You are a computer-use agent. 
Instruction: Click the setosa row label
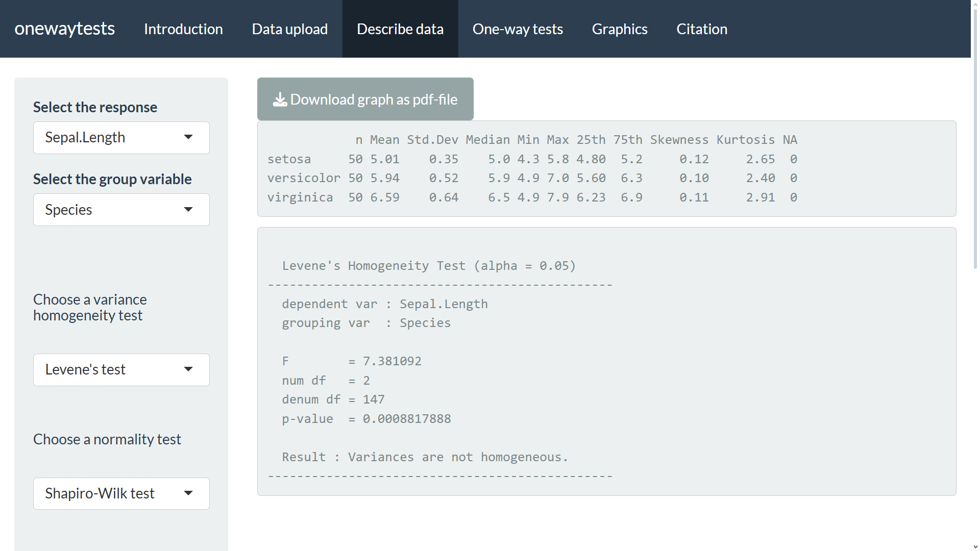pyautogui.click(x=289, y=159)
